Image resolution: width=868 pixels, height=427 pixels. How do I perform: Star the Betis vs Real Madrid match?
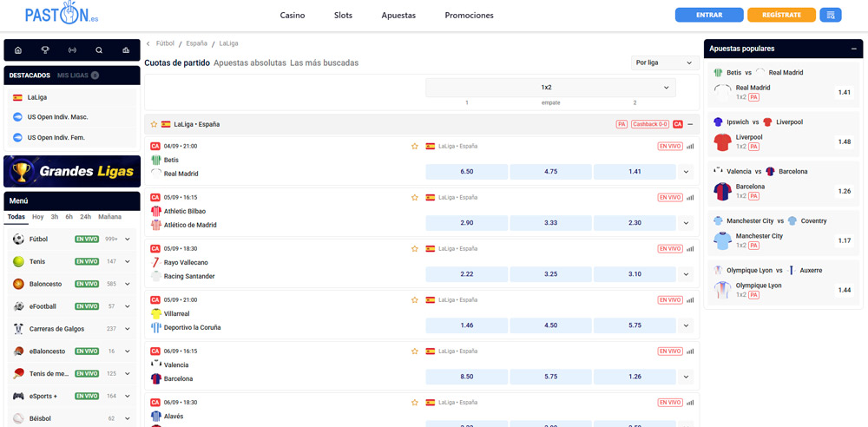coord(415,146)
